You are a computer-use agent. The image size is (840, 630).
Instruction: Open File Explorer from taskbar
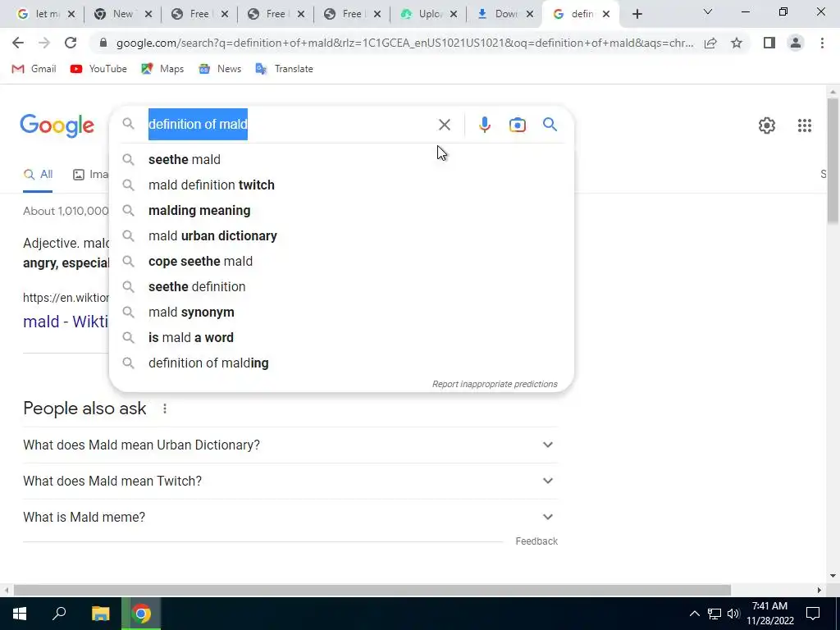pyautogui.click(x=100, y=614)
